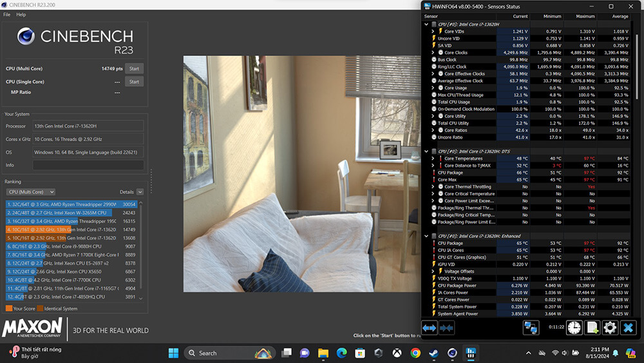The height and width of the screenshot is (363, 644).
Task: Click the taskbar clock showing 2:11 PM
Action: coord(599,353)
